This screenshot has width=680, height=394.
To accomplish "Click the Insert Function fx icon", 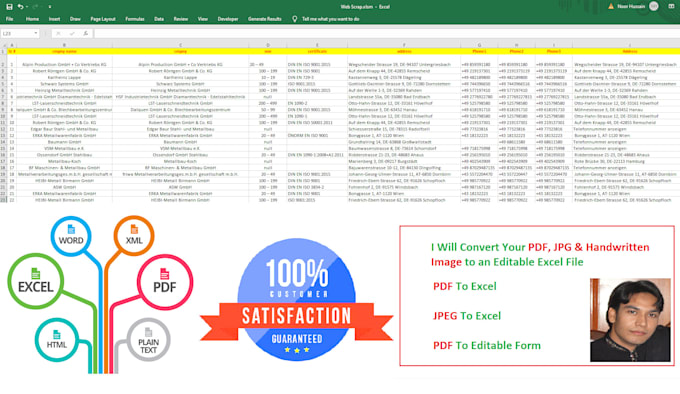I will 86,33.
